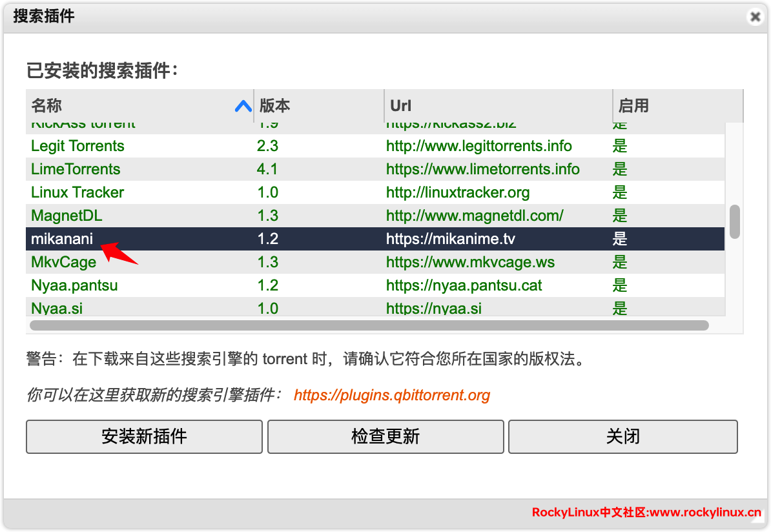
Task: Open the plugins.qbittorrent.org link
Action: [391, 395]
